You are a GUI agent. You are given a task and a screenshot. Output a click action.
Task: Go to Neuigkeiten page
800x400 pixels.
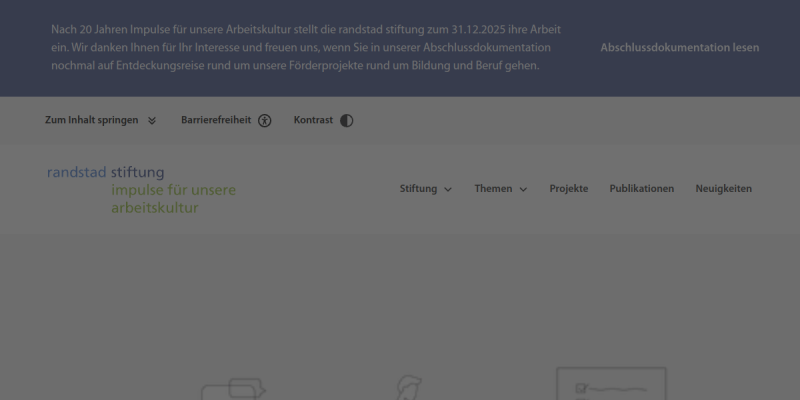(723, 189)
